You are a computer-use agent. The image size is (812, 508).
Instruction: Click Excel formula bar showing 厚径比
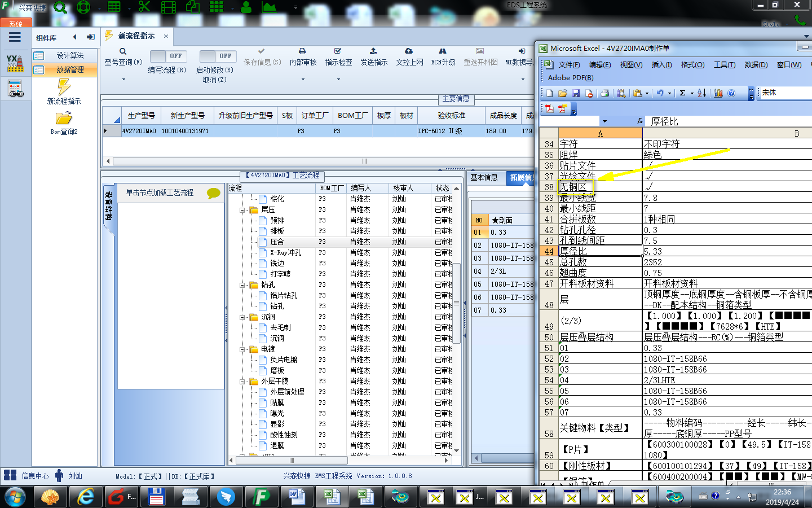(x=730, y=121)
